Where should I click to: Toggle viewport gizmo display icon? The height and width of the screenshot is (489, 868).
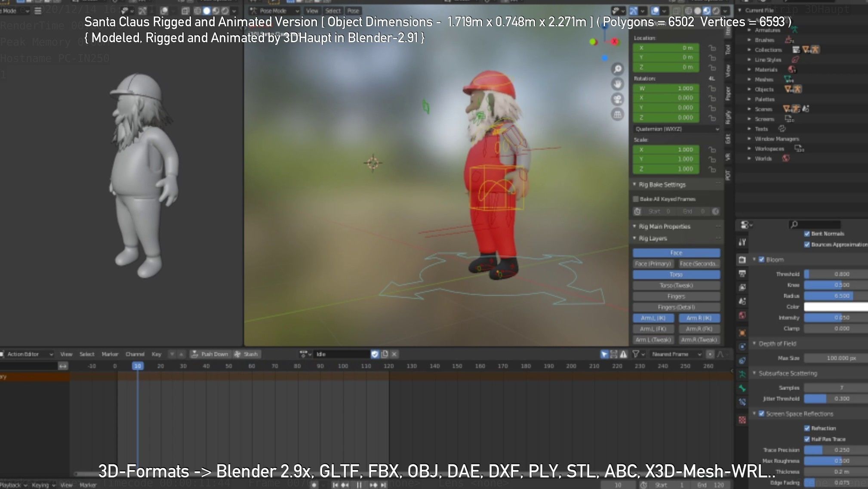(634, 10)
